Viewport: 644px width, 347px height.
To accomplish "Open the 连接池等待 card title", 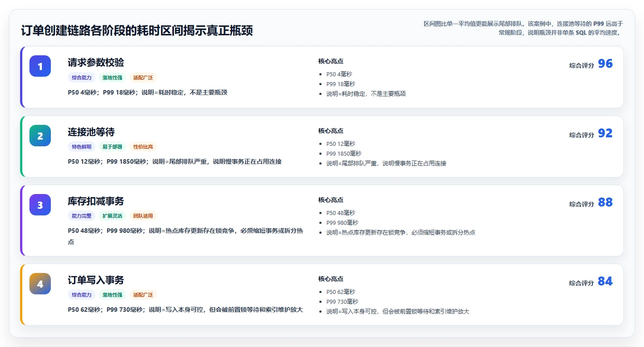I will (91, 132).
